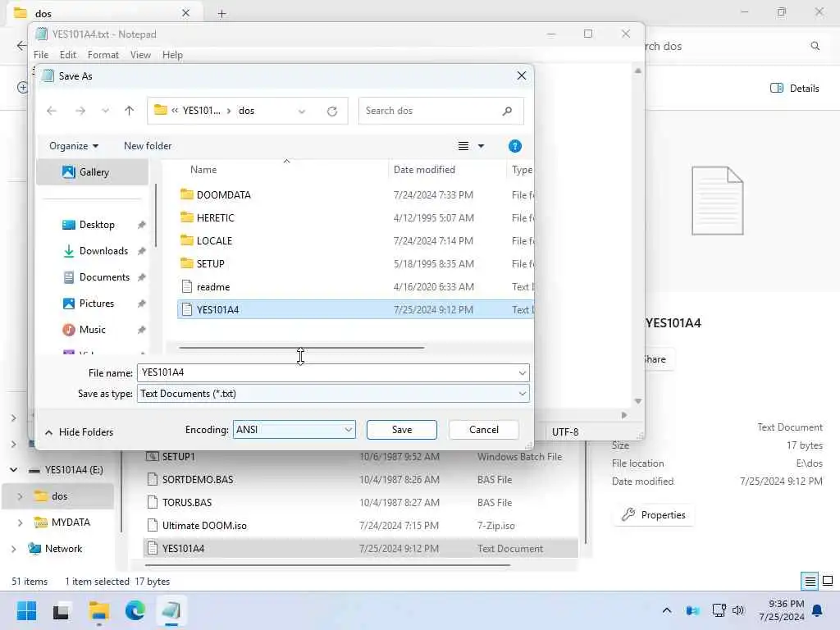Image resolution: width=840 pixels, height=630 pixels.
Task: Open Notepad File menu
Action: 41,55
